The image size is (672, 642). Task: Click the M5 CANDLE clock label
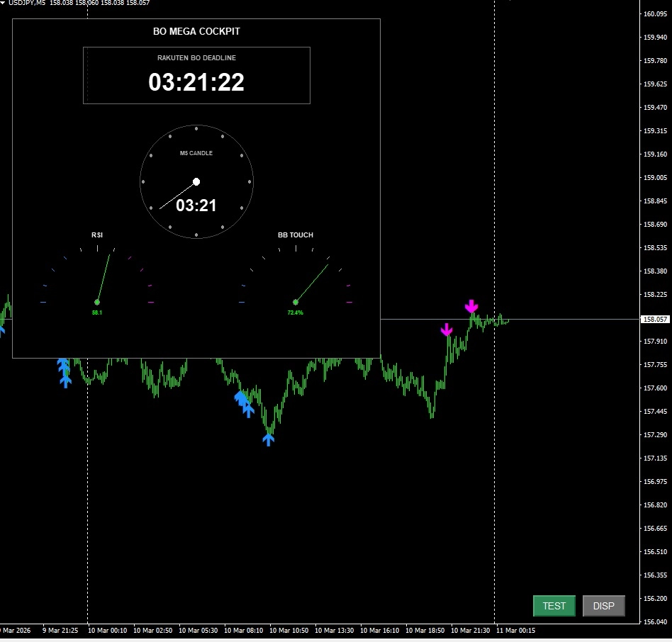point(196,153)
